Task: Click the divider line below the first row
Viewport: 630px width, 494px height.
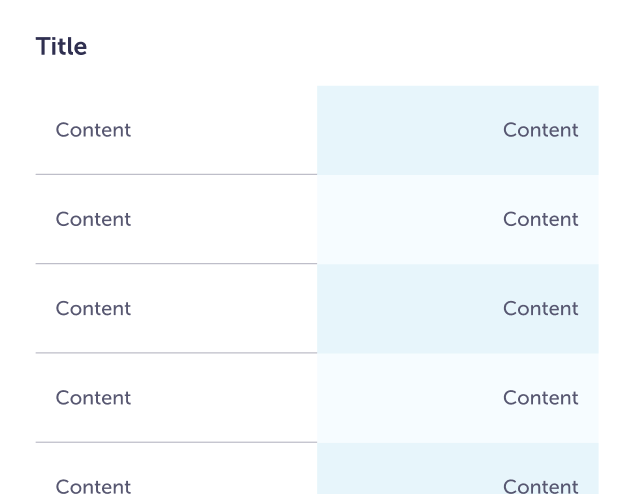Action: click(x=176, y=174)
